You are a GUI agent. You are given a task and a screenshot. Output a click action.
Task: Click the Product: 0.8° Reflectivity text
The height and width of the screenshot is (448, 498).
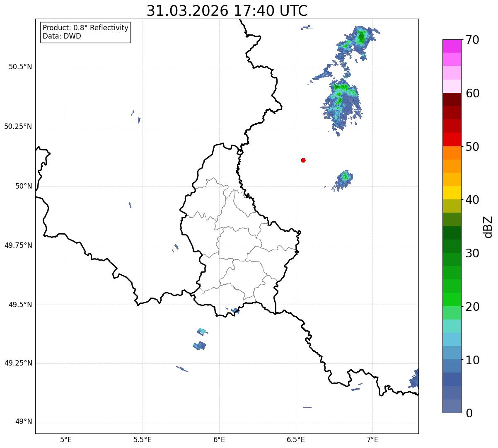(86, 28)
